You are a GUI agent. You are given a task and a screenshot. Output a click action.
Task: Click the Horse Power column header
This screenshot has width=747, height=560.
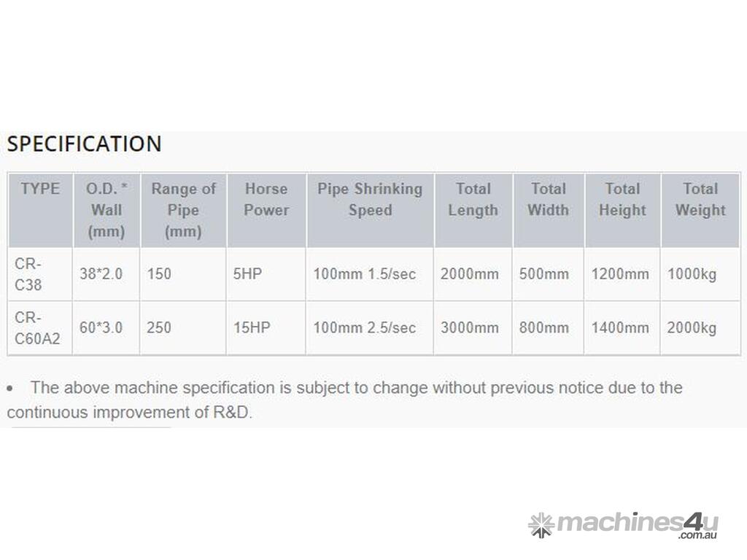coord(266,199)
